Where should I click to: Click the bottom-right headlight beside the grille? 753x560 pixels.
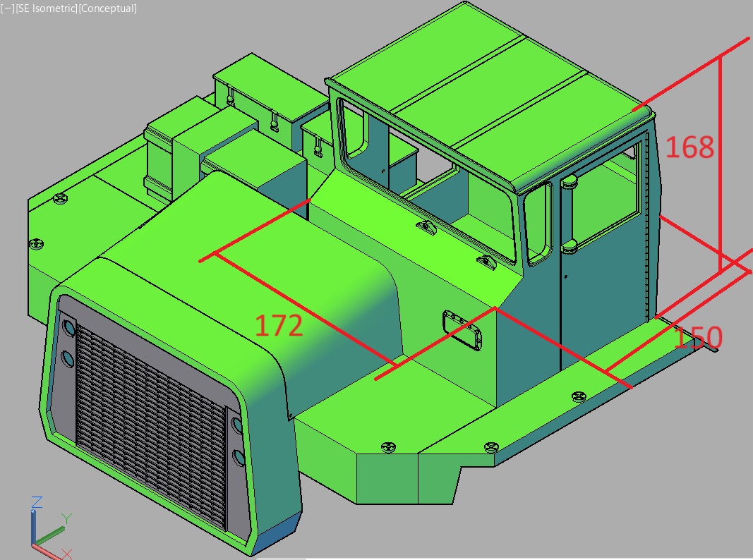tap(238, 458)
